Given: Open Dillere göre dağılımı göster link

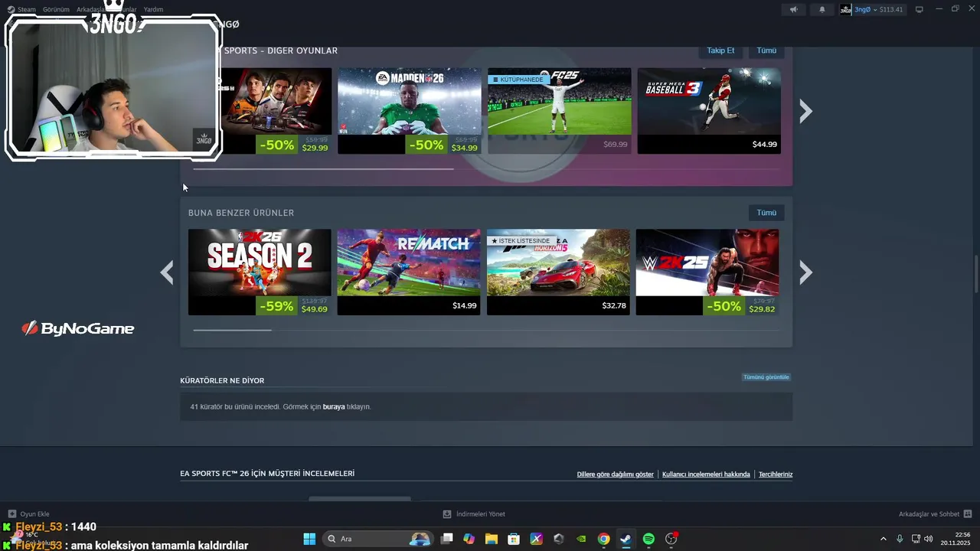Looking at the screenshot, I should coord(615,474).
